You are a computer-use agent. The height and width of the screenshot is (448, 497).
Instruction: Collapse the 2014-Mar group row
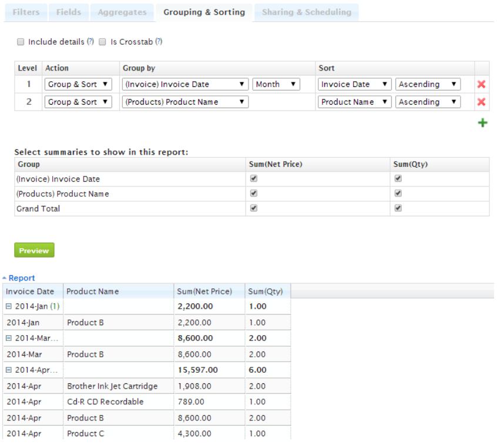[9, 338]
